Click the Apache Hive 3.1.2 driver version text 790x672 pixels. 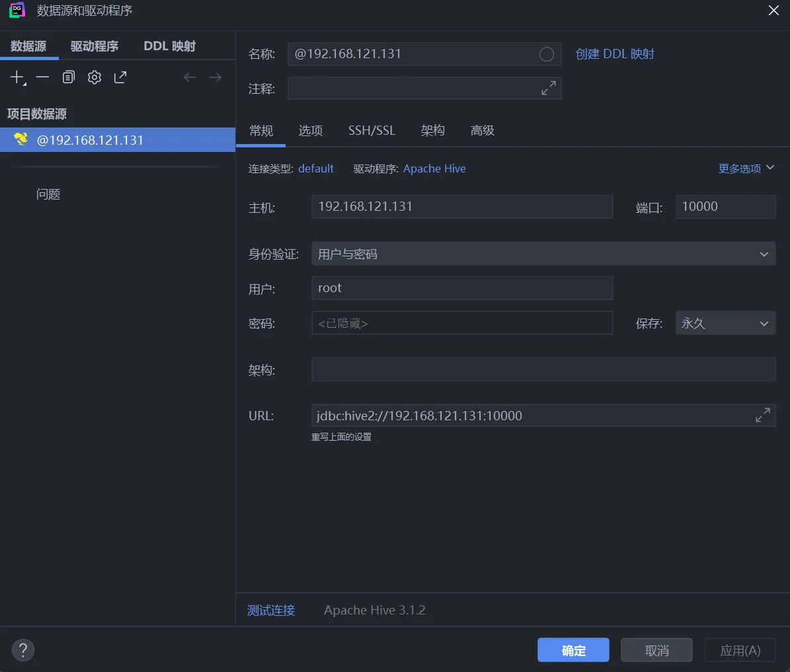[x=375, y=610]
